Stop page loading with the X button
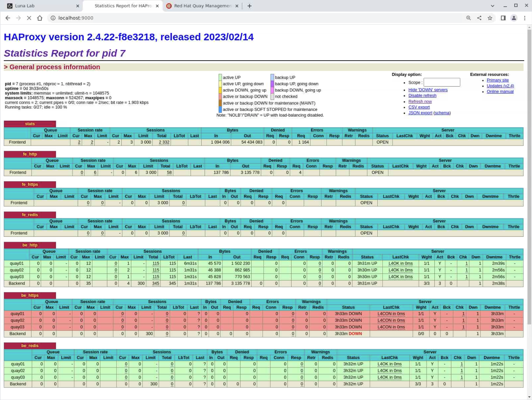 point(29,18)
